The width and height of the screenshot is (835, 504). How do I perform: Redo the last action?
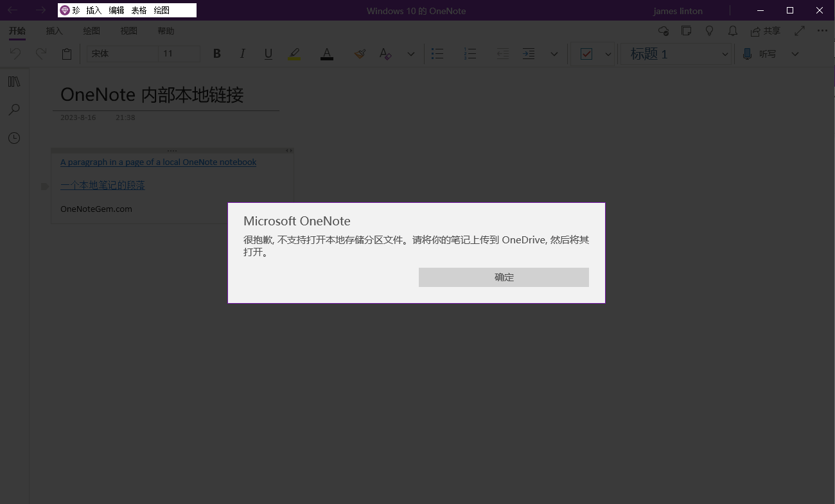[41, 54]
